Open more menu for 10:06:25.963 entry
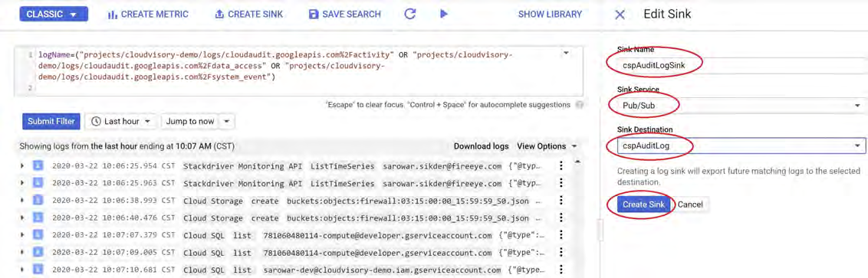Viewport: 868px width, 278px height. [561, 182]
